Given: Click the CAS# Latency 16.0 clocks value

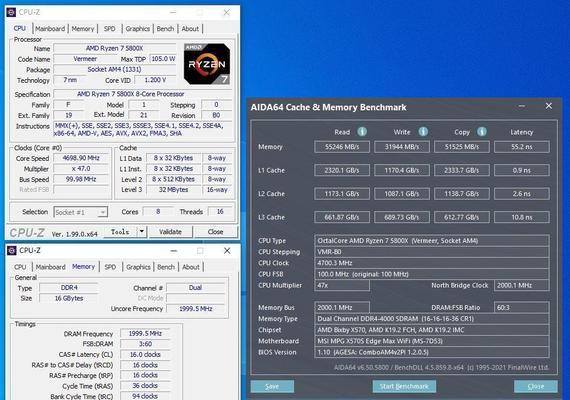Looking at the screenshot, I should (145, 355).
